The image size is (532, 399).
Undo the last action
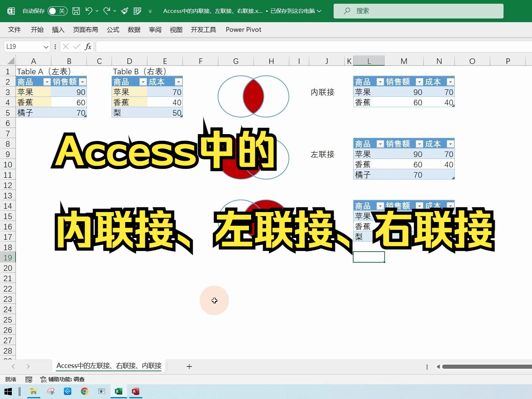click(x=88, y=11)
